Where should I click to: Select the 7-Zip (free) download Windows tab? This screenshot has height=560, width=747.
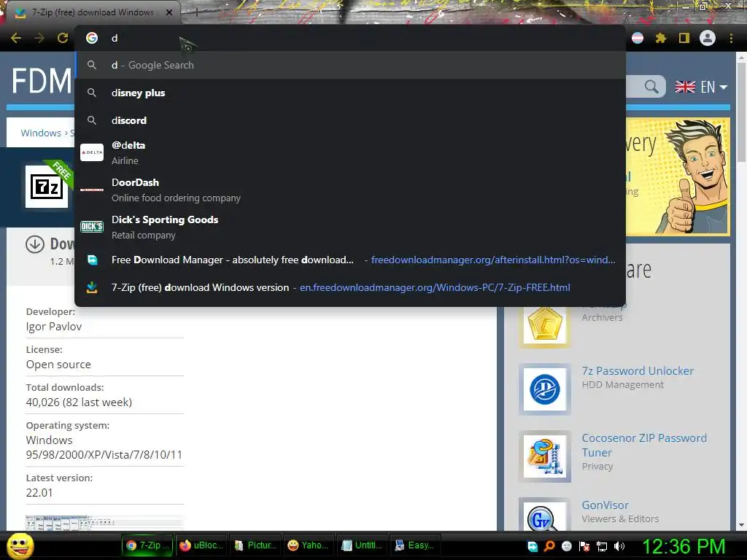[93, 12]
